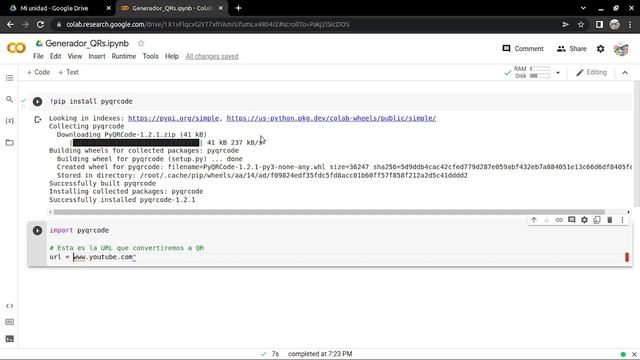Image resolution: width=640 pixels, height=360 pixels.
Task: Open the find and replace search icon
Action: (x=9, y=99)
